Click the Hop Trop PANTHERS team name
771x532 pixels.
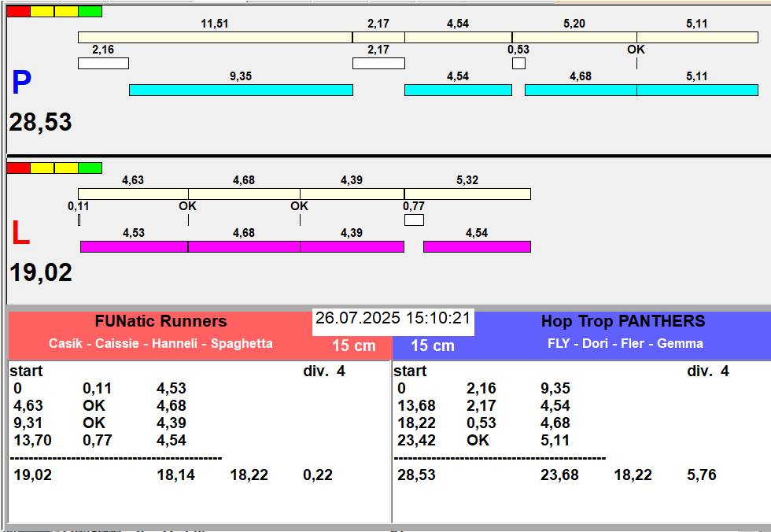click(623, 322)
